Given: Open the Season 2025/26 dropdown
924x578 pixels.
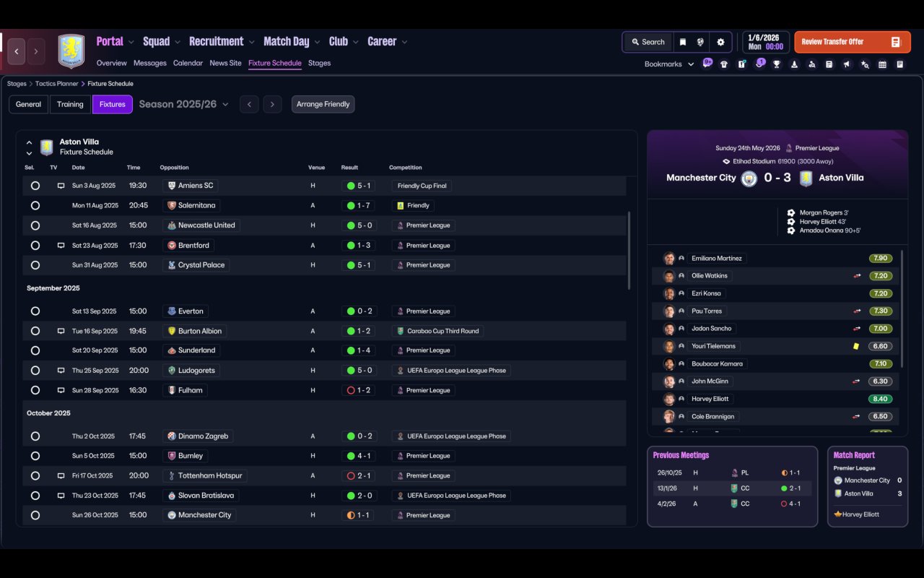Looking at the screenshot, I should coord(183,104).
